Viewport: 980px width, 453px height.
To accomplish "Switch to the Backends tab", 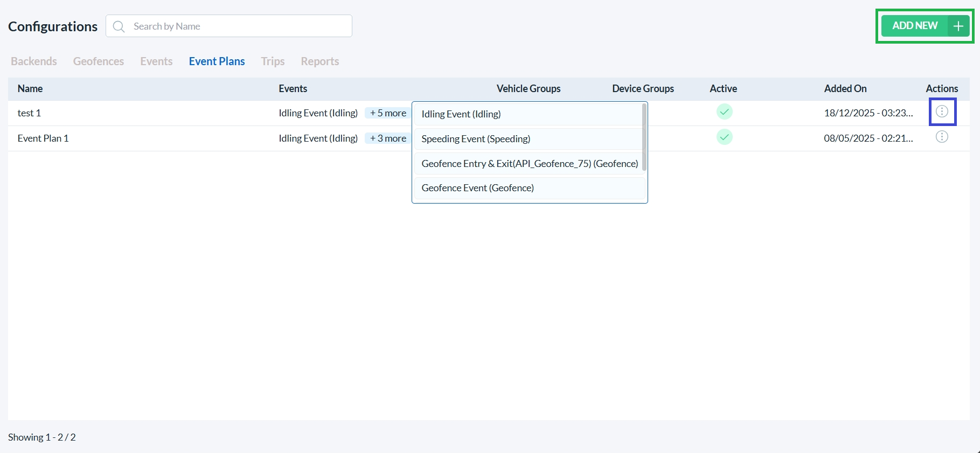I will (x=34, y=61).
